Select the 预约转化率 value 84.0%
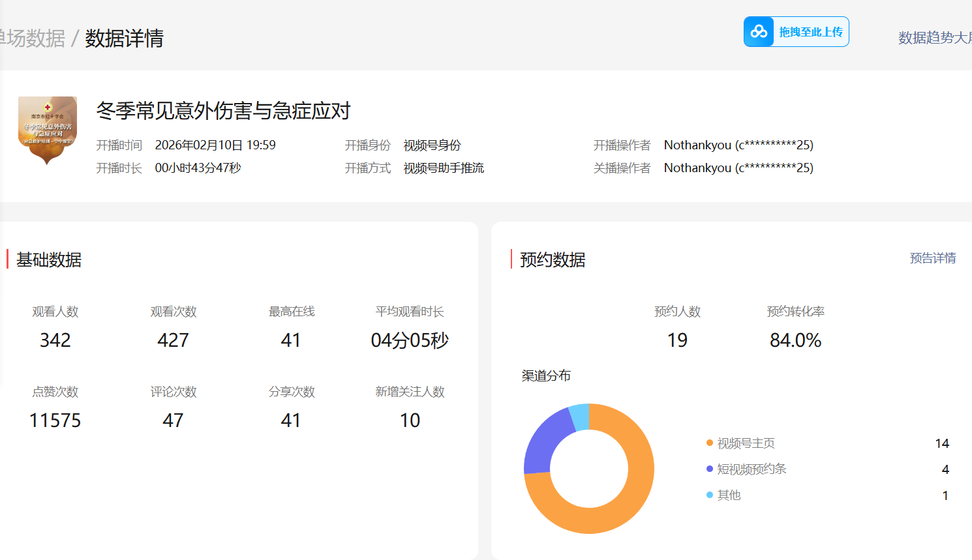This screenshot has width=972, height=560. click(795, 340)
